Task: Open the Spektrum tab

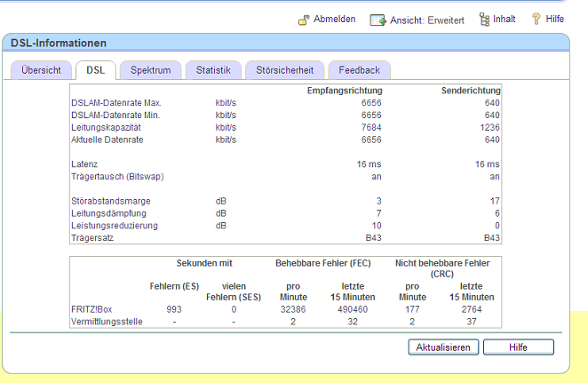Action: point(150,70)
